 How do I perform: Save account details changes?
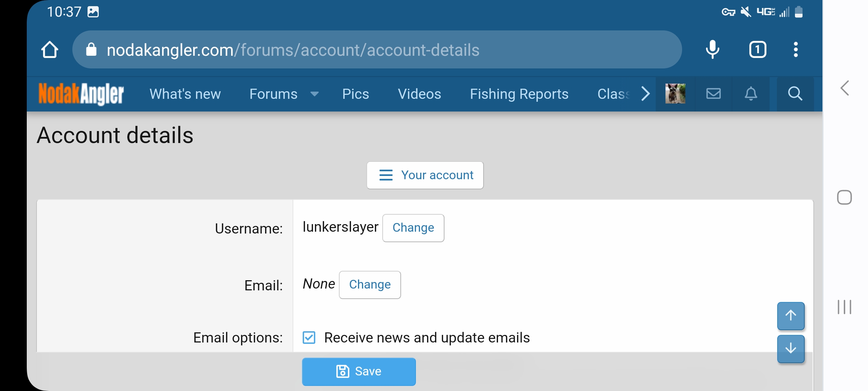coord(359,371)
